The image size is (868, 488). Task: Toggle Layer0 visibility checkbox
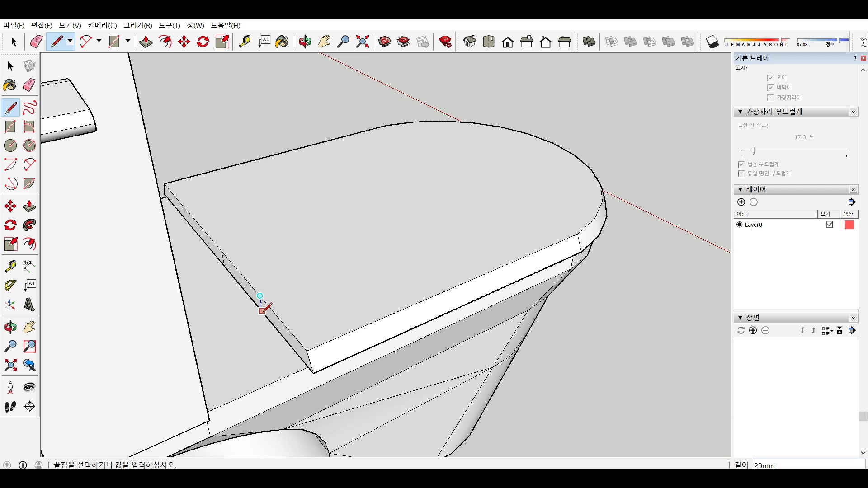[830, 225]
